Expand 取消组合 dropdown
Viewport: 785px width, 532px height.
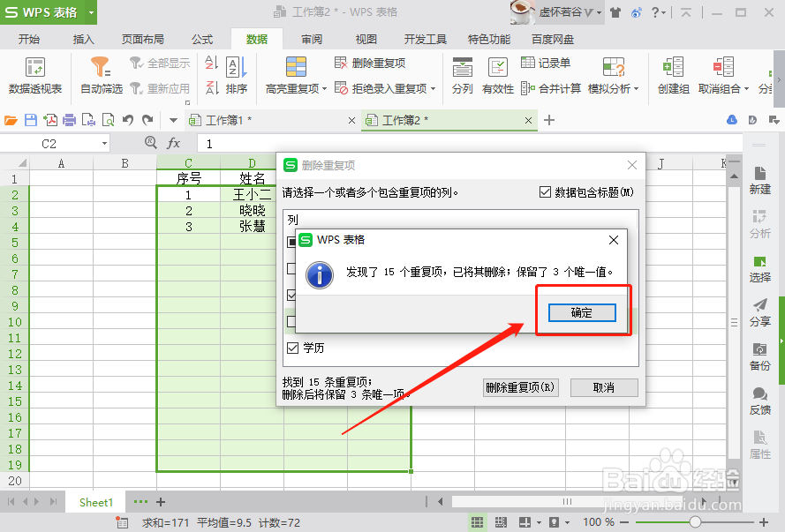pos(746,89)
